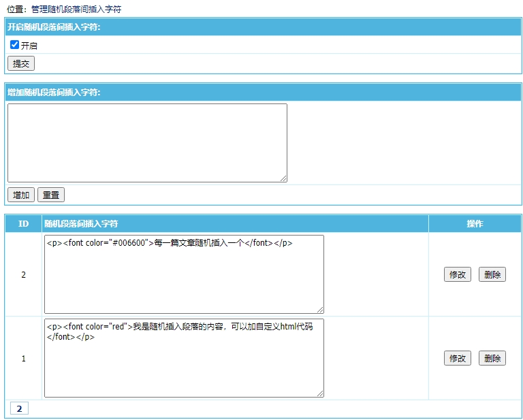The height and width of the screenshot is (420, 523).
Task: Click into the textarea for ID 1
Action: 184,358
